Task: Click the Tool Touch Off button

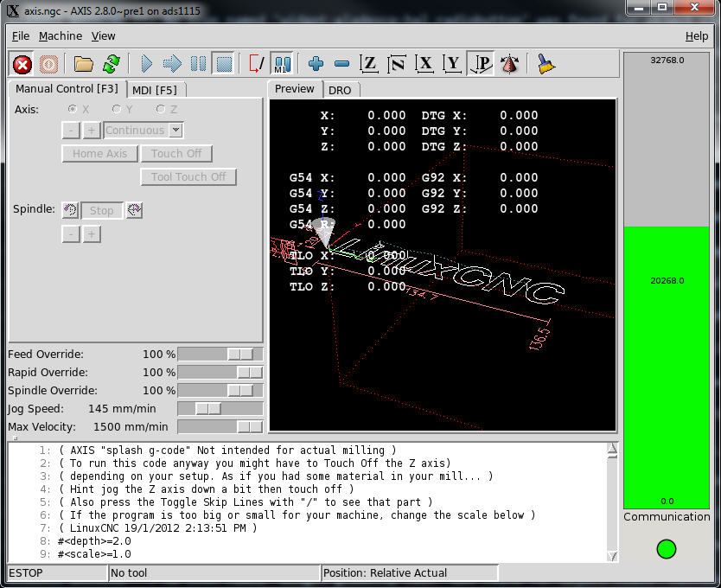Action: pos(188,177)
